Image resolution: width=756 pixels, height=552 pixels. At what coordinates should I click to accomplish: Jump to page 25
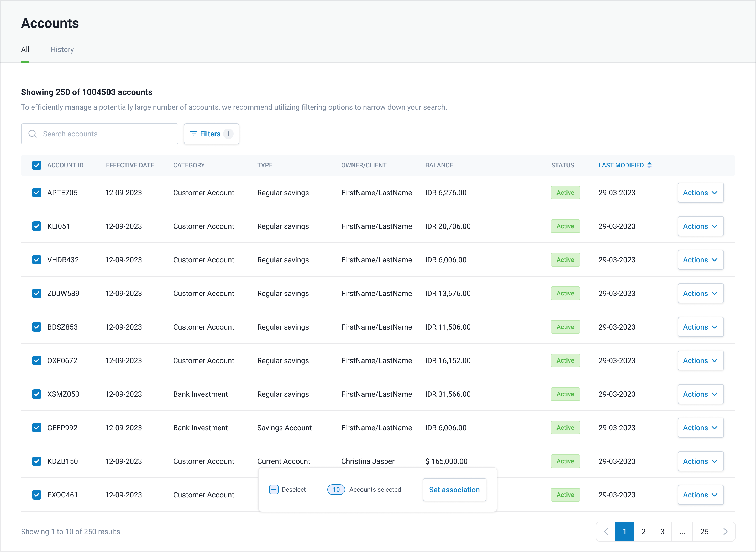pyautogui.click(x=704, y=532)
